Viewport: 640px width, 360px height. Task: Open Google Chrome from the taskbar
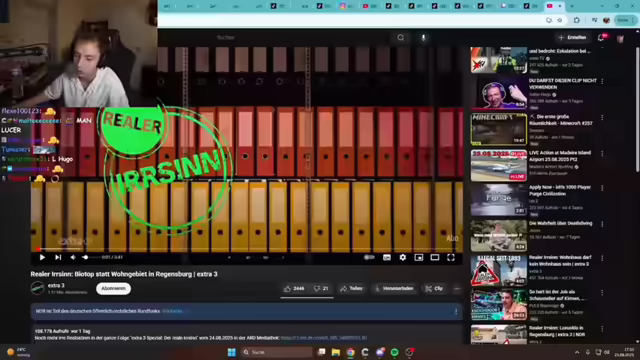(351, 352)
